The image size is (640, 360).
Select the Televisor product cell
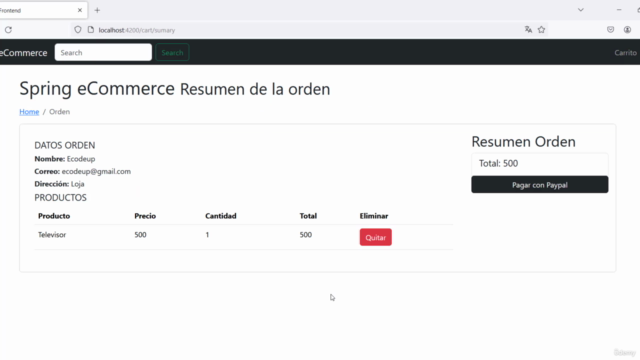click(x=52, y=235)
